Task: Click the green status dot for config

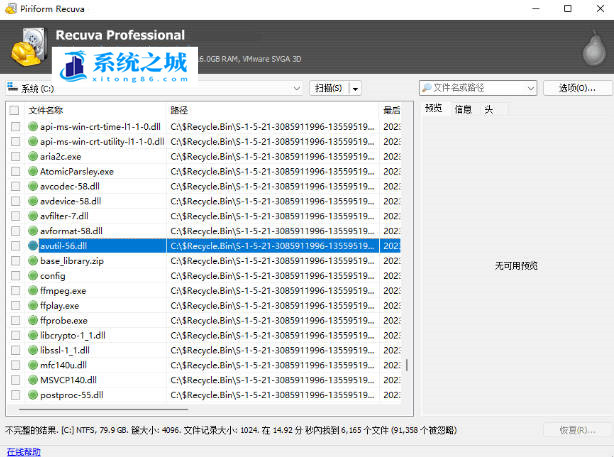Action: coord(33,275)
